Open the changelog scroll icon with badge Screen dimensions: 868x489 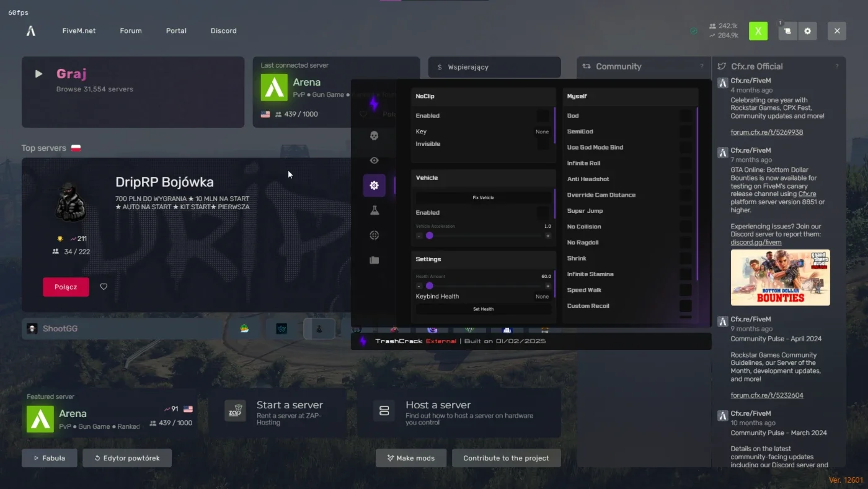tap(787, 31)
